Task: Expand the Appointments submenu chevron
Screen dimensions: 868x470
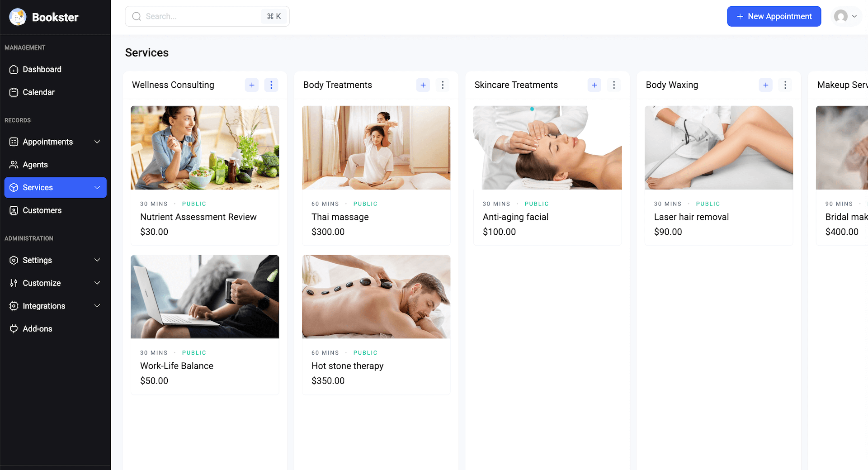Action: click(x=97, y=142)
